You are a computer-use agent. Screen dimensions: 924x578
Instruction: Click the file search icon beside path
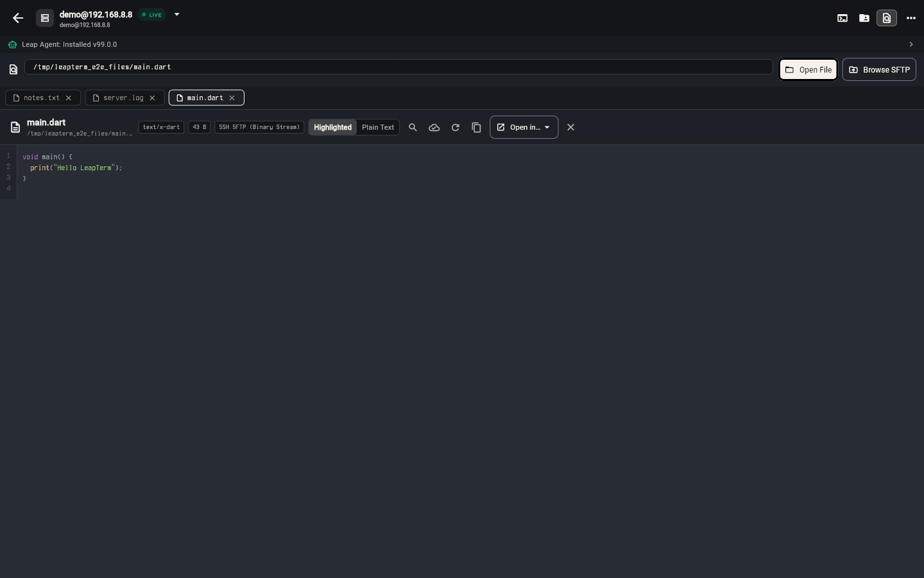click(13, 69)
